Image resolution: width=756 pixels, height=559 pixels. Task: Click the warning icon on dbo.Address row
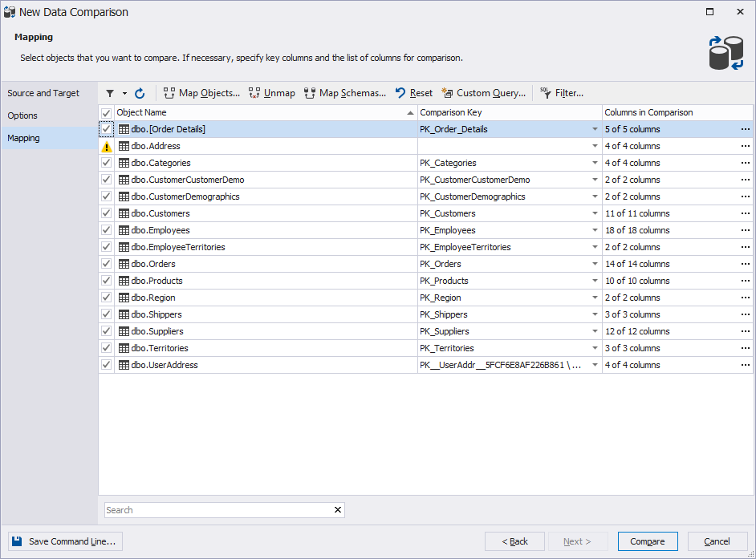[107, 146]
